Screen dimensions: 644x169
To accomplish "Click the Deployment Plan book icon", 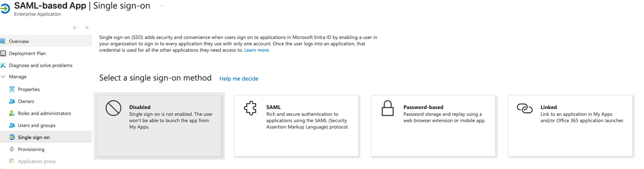I will (x=3, y=53).
